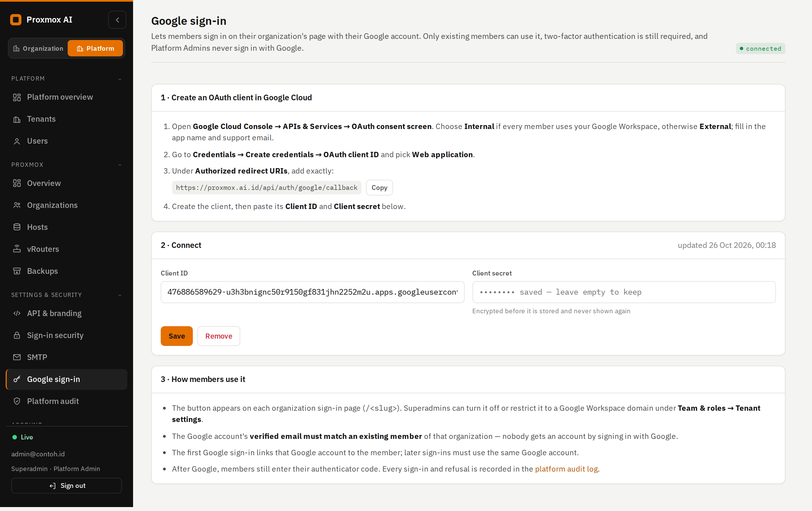Click the 'Google sign-in' page heading

coord(189,21)
